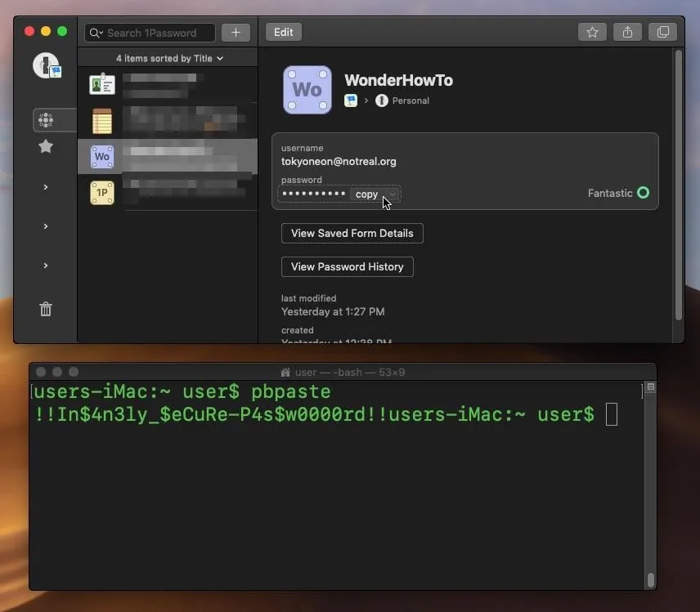Open the Favorites star in sidebar
700x612 pixels.
[x=46, y=146]
